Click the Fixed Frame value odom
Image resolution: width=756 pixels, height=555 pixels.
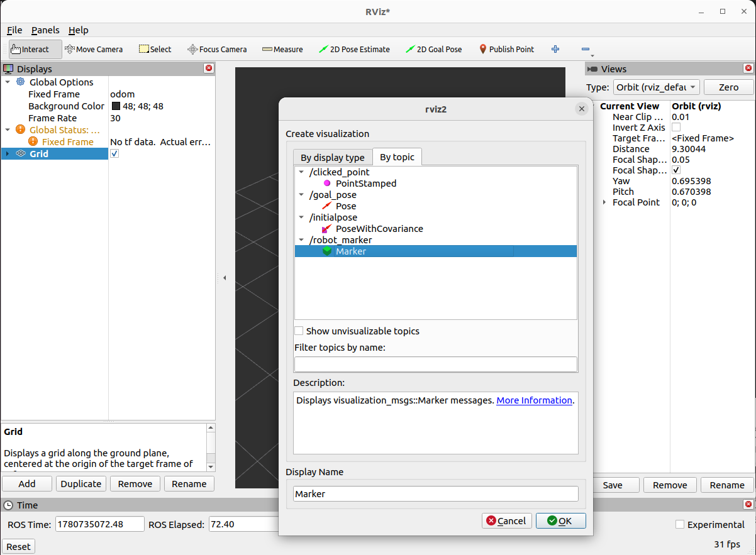[122, 94]
